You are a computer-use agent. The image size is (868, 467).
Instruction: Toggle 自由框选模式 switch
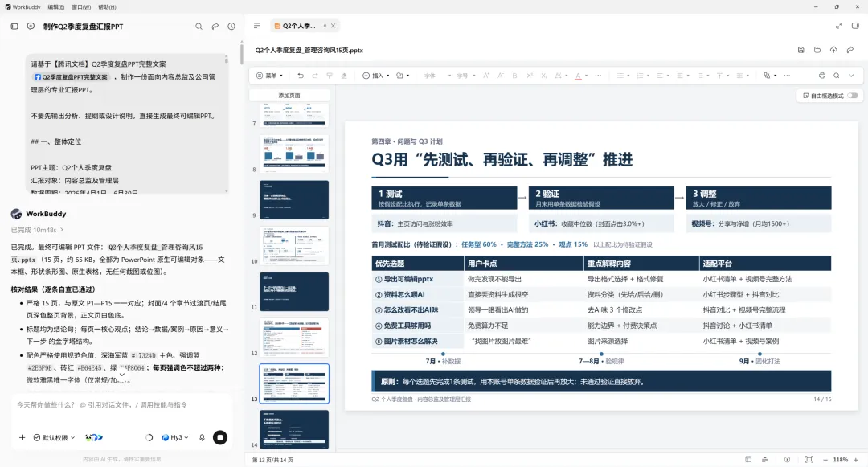[x=853, y=96]
